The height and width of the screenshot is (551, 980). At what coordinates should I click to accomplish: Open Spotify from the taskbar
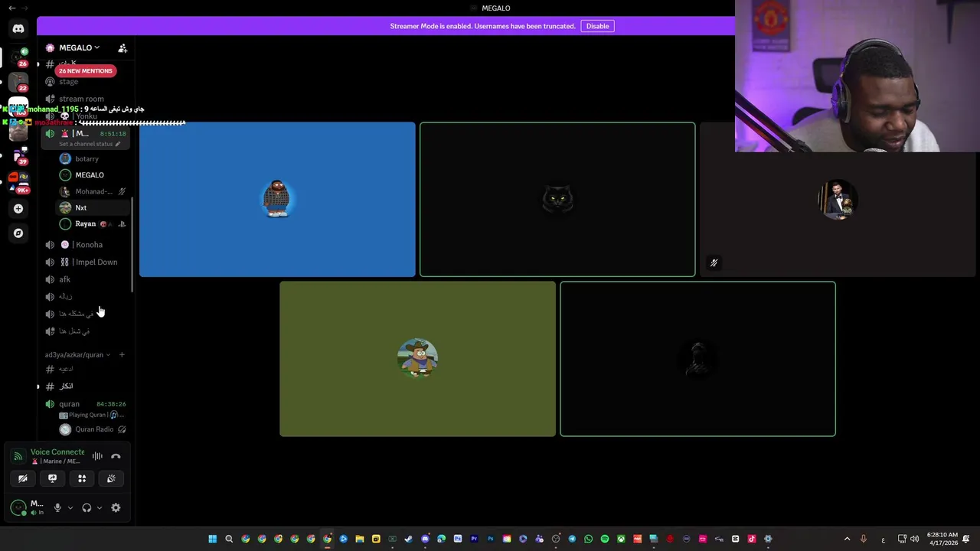(x=605, y=539)
